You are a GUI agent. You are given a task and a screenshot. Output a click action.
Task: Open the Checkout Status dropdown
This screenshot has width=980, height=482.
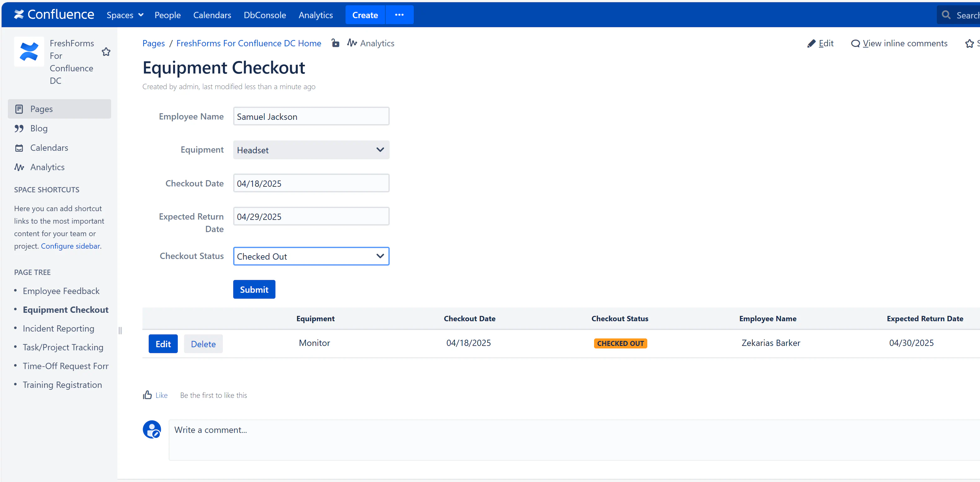[311, 256]
